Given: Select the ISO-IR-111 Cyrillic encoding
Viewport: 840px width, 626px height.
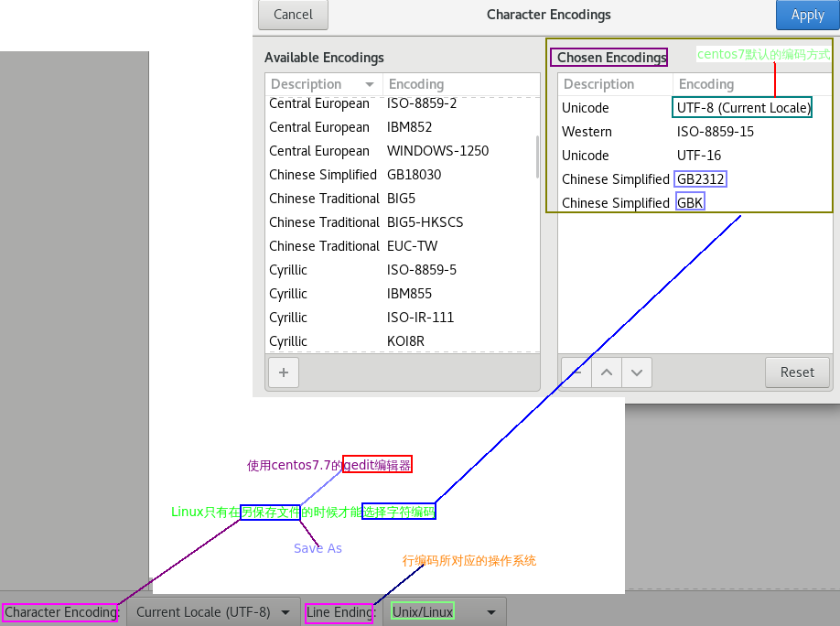Looking at the screenshot, I should point(403,318).
